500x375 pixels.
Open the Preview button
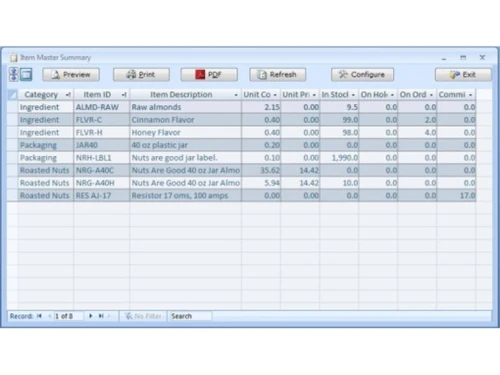pos(71,75)
